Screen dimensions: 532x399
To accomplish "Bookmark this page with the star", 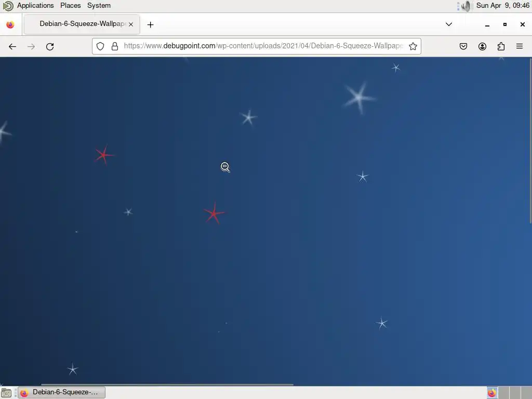I will tap(413, 46).
